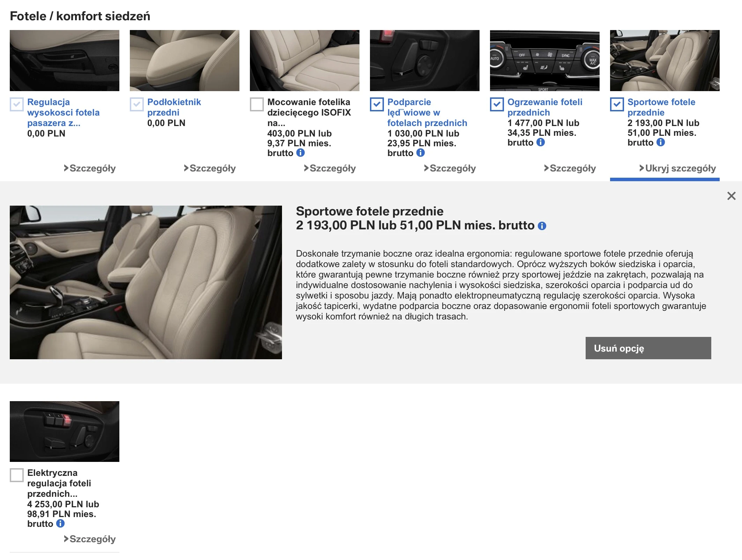
Task: Toggle Podłokietnik przedni checkbox
Action: (137, 104)
